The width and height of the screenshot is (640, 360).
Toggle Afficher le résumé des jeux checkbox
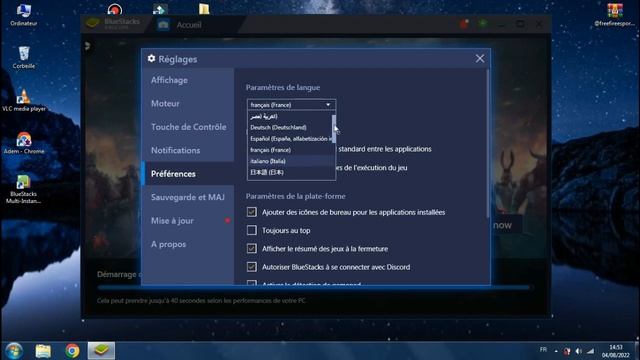point(252,249)
